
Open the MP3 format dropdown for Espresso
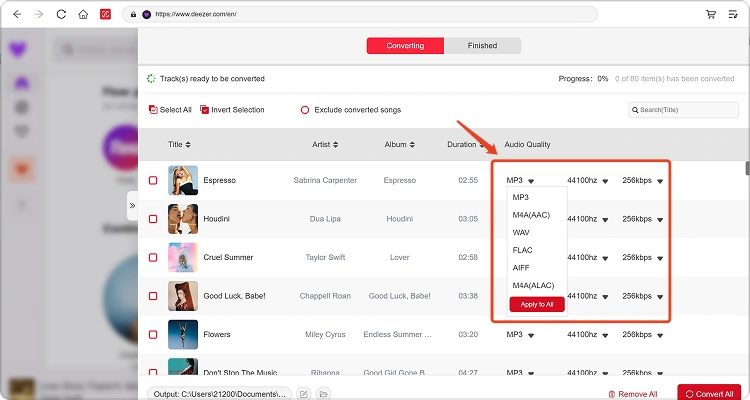pyautogui.click(x=520, y=180)
